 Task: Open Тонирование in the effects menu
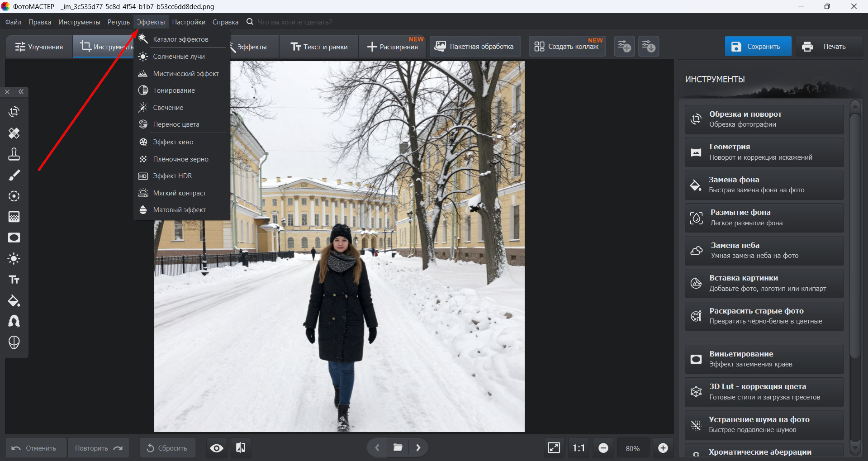click(x=174, y=90)
